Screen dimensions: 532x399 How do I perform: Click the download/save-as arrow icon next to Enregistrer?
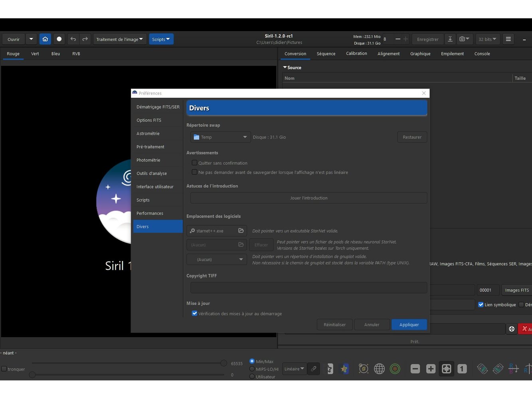click(x=450, y=39)
